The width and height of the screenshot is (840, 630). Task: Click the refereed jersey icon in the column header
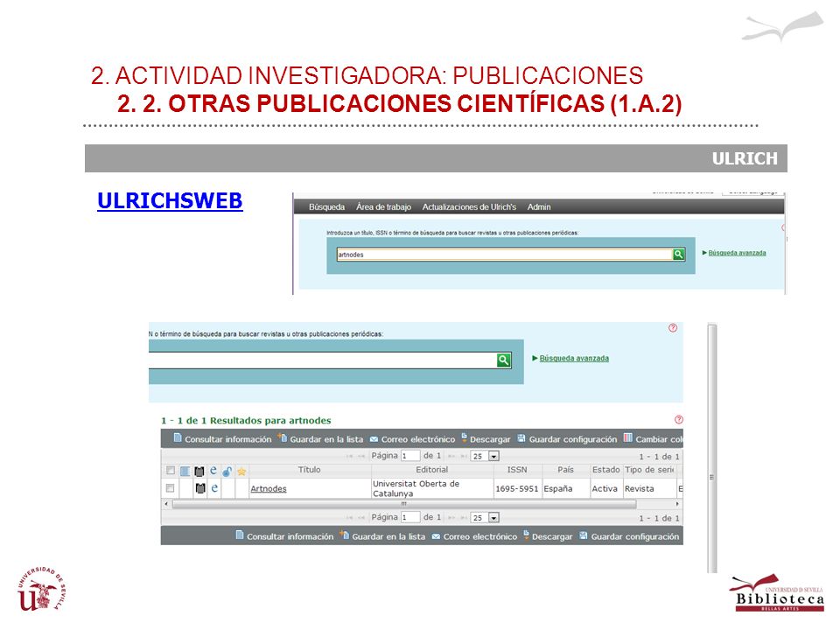coord(199,471)
